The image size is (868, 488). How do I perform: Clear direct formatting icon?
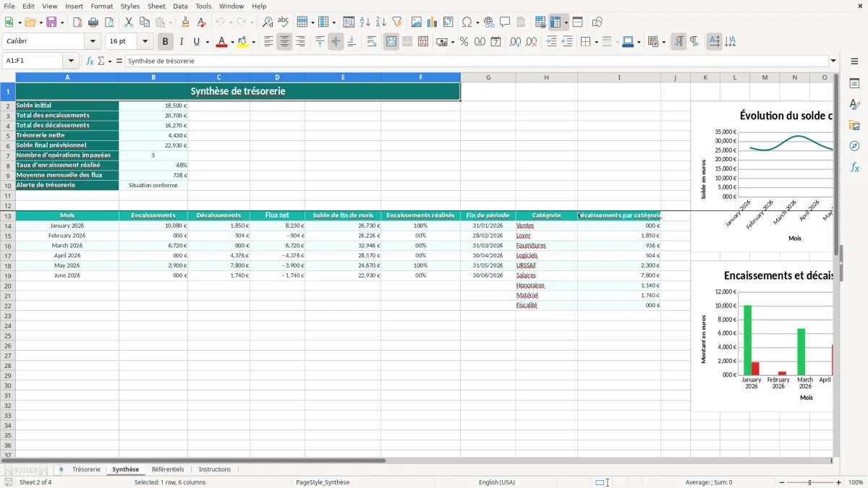point(202,22)
